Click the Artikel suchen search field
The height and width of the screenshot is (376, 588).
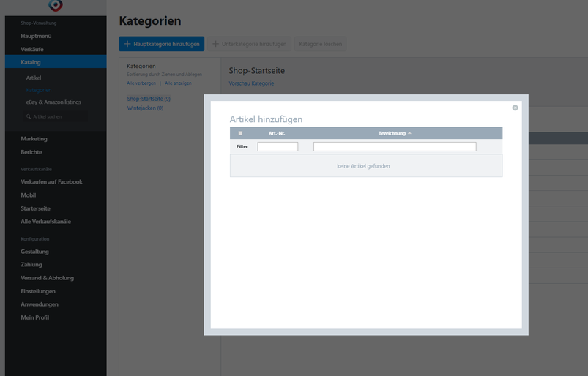tap(56, 116)
